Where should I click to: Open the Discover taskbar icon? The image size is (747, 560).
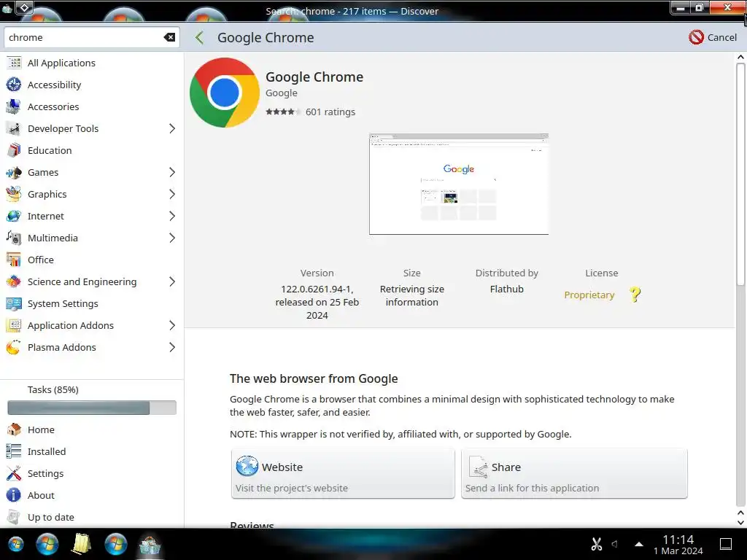click(150, 544)
